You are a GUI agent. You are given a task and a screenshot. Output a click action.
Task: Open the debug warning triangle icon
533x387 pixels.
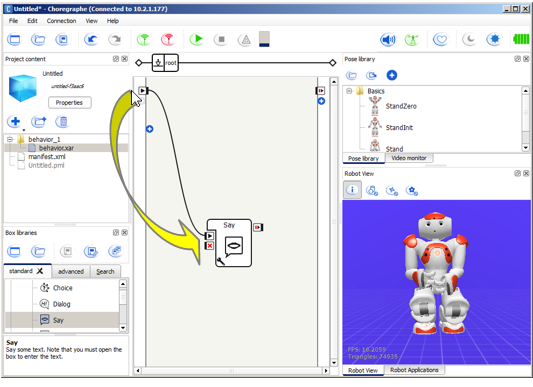(245, 40)
